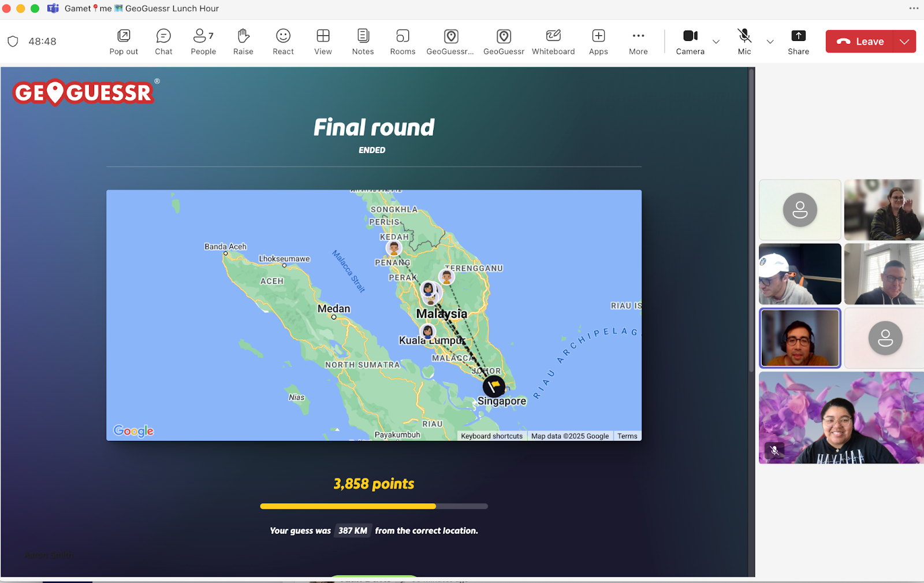Select player avatar marker near Kuala Lumpur
This screenshot has height=583, width=924.
(427, 332)
